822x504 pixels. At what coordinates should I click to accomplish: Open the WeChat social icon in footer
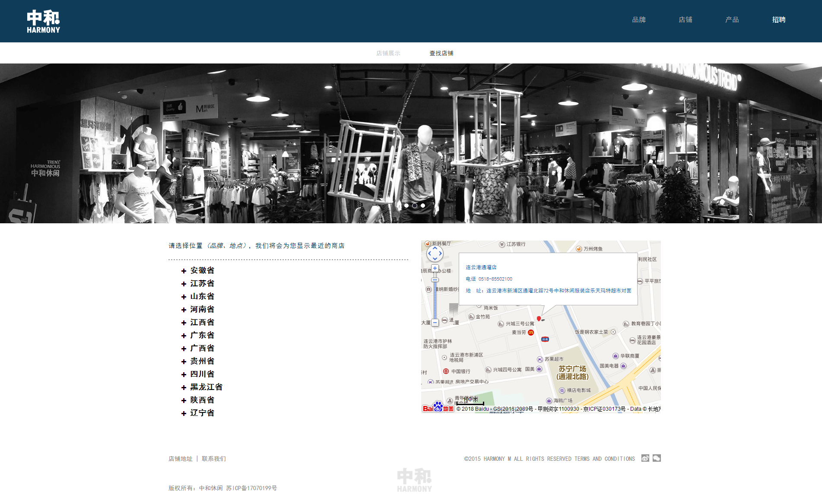coord(657,458)
